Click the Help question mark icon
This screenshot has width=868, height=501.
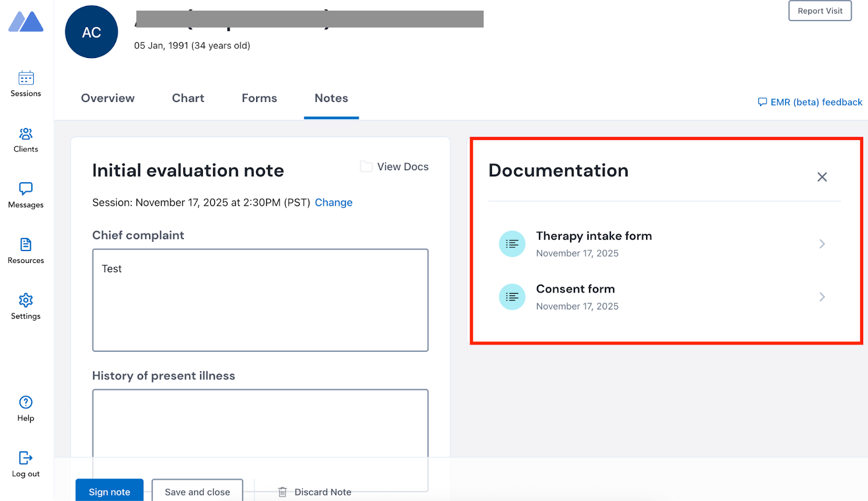[25, 402]
